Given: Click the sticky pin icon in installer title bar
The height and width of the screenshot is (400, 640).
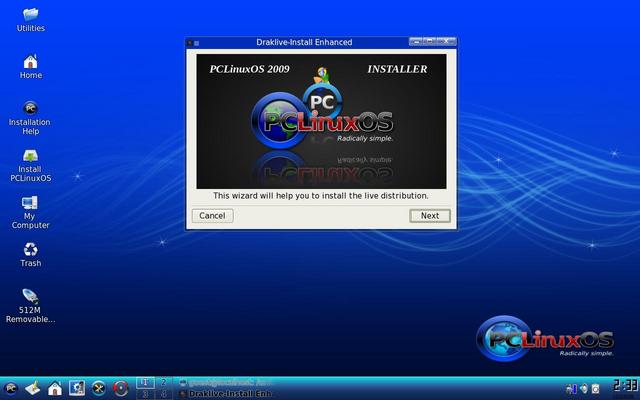Looking at the screenshot, I should [x=196, y=43].
